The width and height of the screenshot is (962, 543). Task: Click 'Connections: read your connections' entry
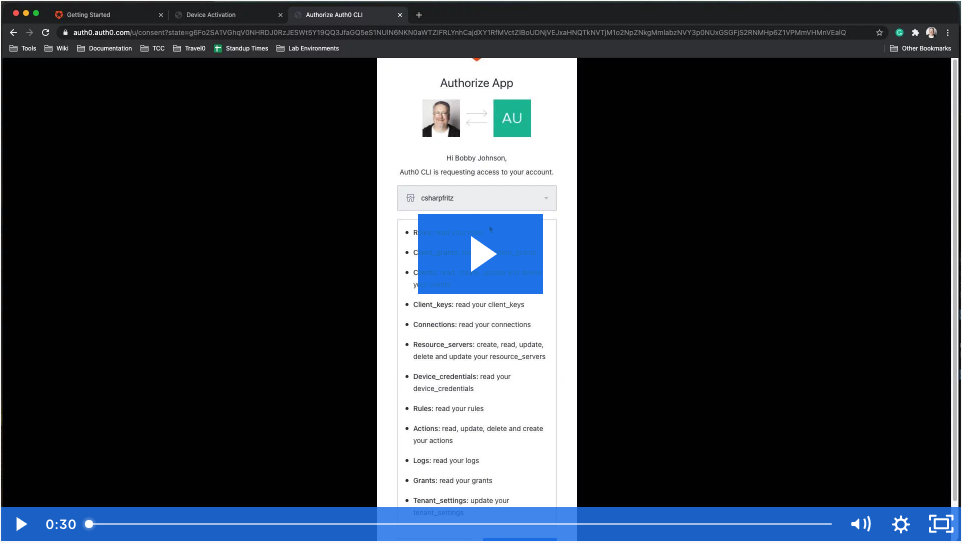[472, 325]
